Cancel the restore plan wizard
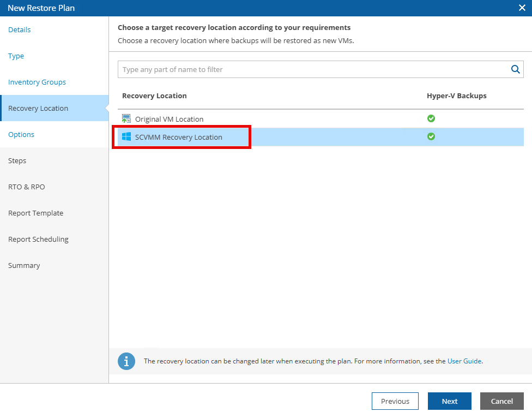The image size is (532, 418). (x=501, y=401)
